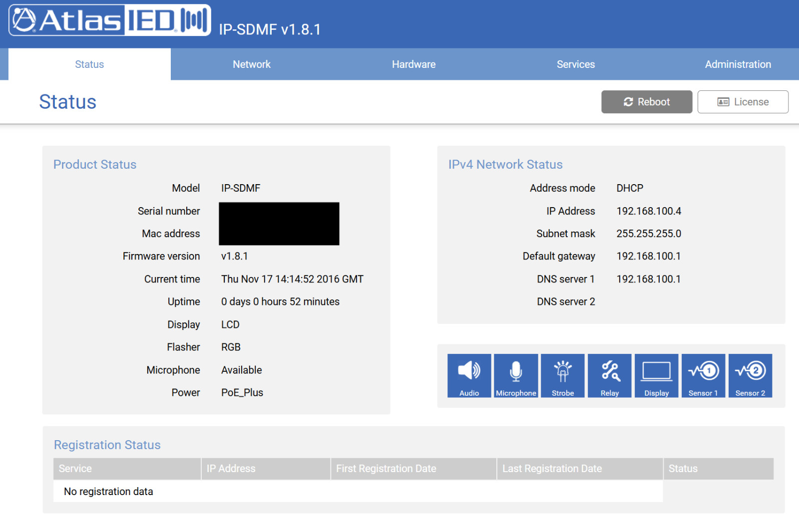Click the AtlasIED logo
The image size is (799, 532).
pyautogui.click(x=110, y=20)
